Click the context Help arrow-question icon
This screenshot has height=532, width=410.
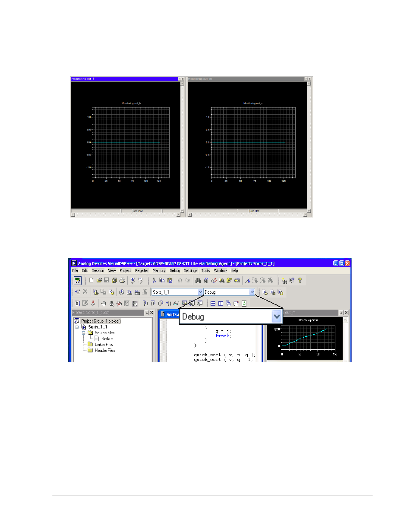(x=292, y=280)
